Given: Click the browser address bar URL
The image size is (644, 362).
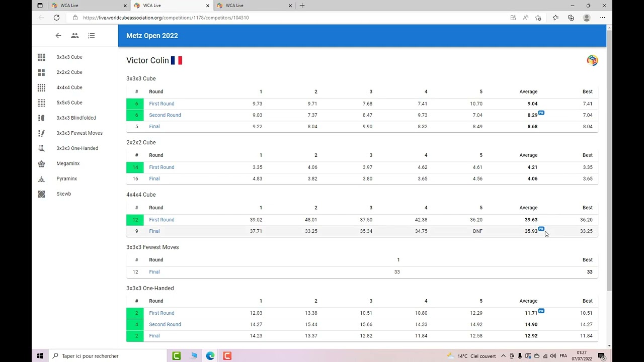Looking at the screenshot, I should [166, 18].
